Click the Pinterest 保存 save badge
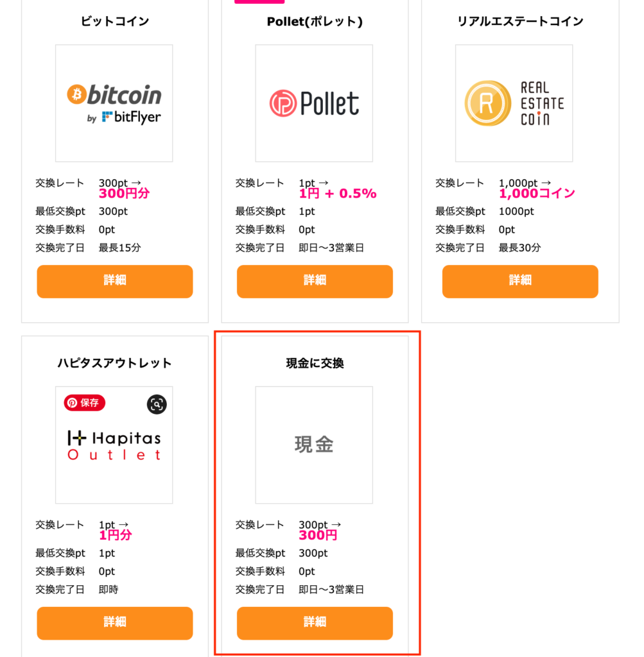Screen dimensions: 644x657 point(84,403)
